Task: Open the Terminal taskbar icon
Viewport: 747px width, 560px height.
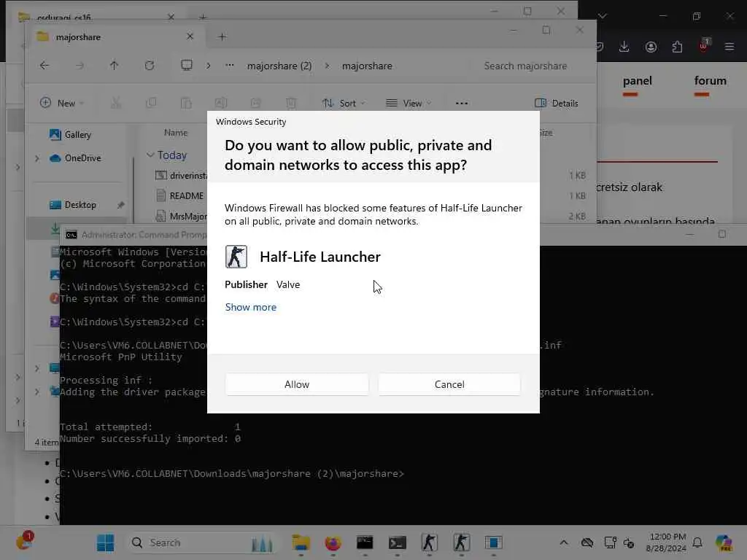Action: pos(398,542)
